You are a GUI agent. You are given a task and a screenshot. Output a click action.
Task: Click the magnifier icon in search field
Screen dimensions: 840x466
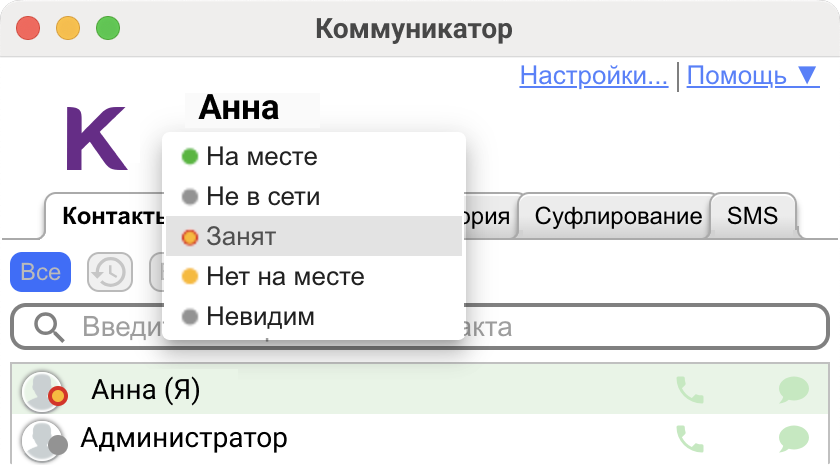point(49,327)
